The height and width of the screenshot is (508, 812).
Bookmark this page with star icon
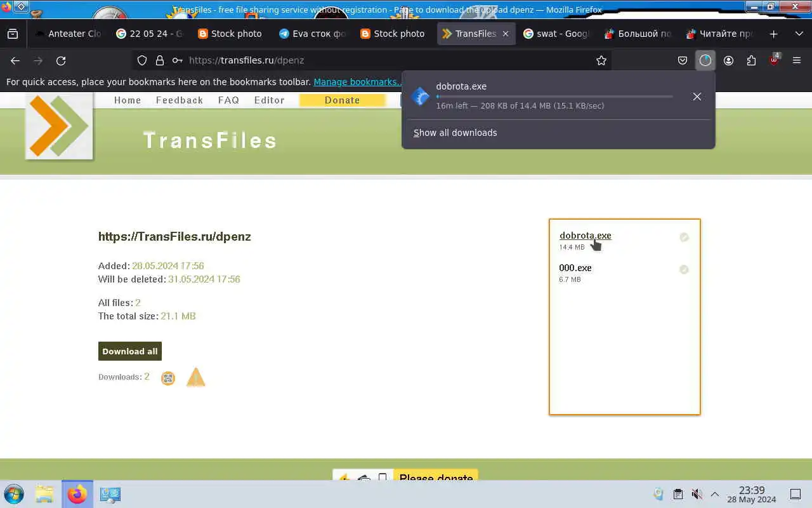tap(601, 60)
